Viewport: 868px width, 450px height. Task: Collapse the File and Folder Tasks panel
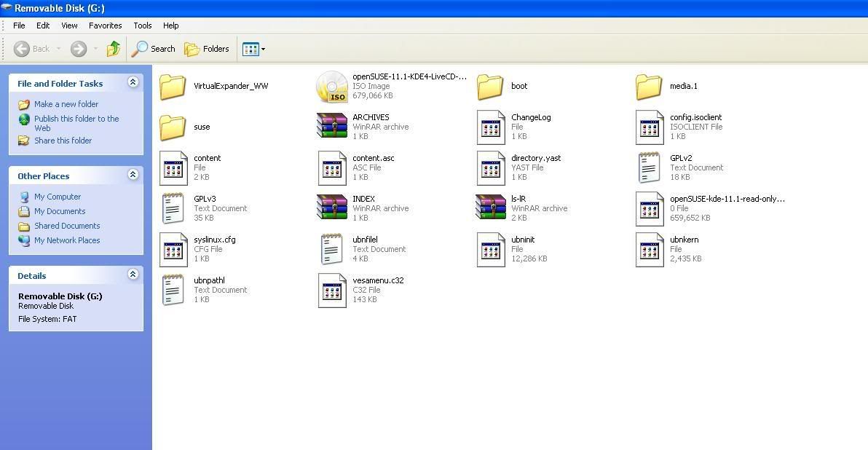click(x=133, y=82)
